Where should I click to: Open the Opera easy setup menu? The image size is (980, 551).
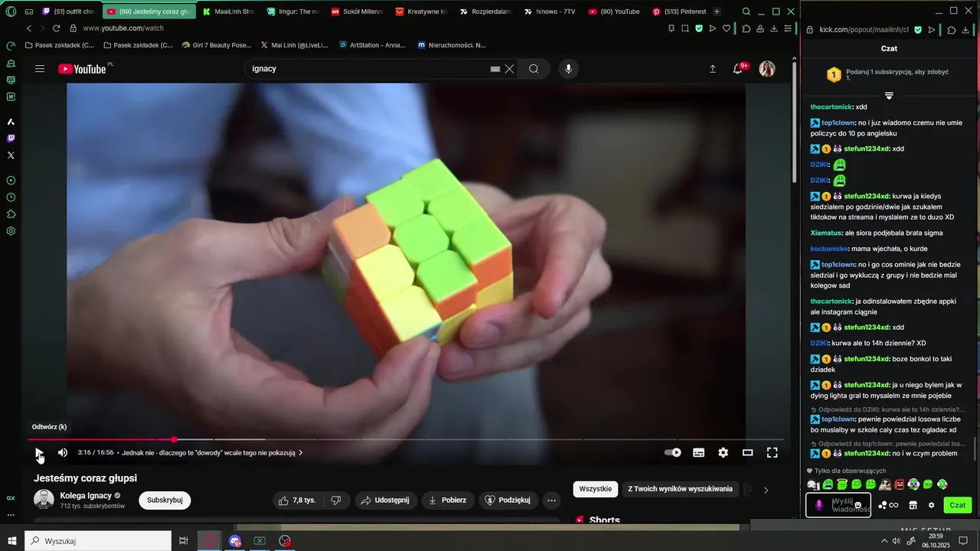coord(788,28)
